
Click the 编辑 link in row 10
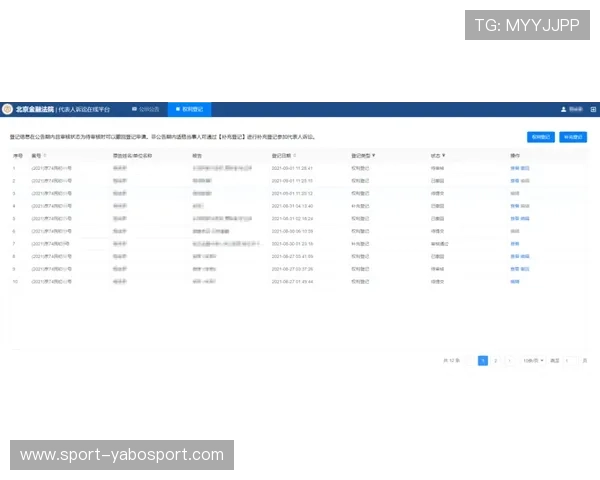(514, 281)
